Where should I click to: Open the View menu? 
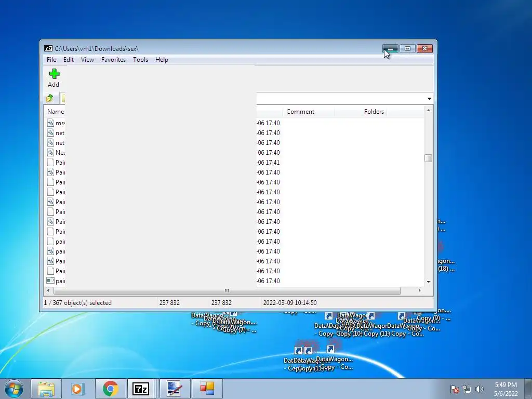(87, 60)
